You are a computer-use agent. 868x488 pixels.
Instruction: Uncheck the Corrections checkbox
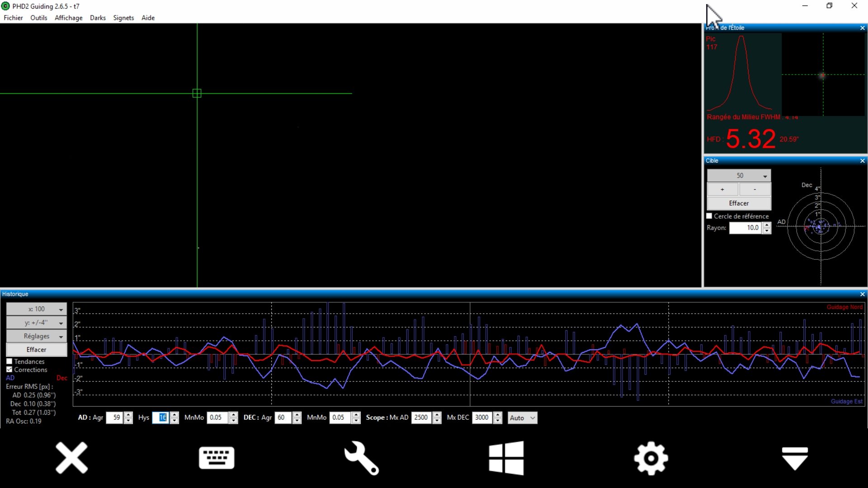9,370
